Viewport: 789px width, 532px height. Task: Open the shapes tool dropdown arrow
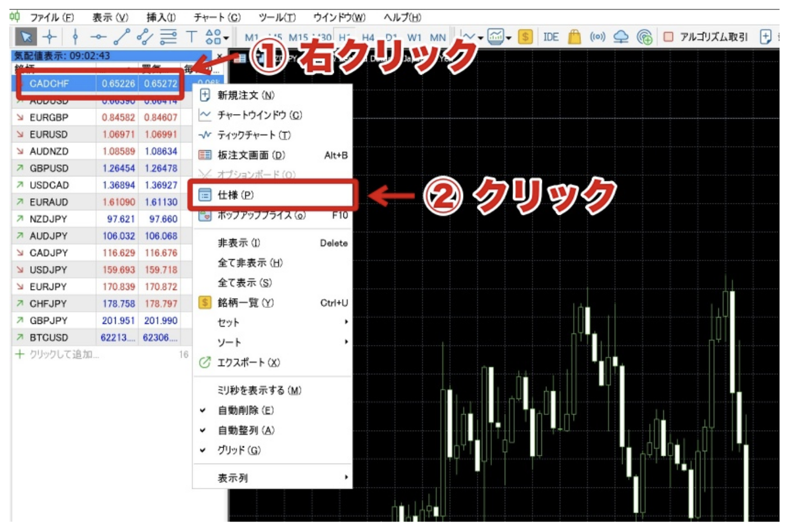pos(226,38)
